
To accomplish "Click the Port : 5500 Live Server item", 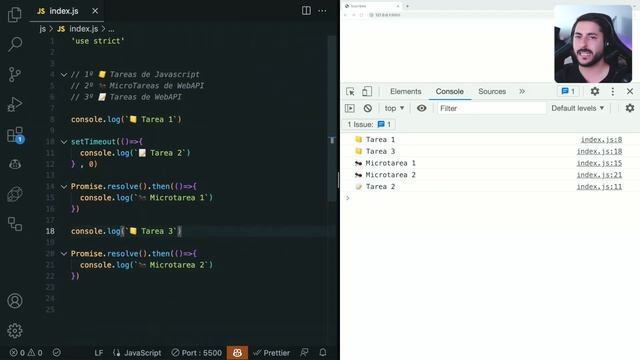I will click(x=197, y=353).
